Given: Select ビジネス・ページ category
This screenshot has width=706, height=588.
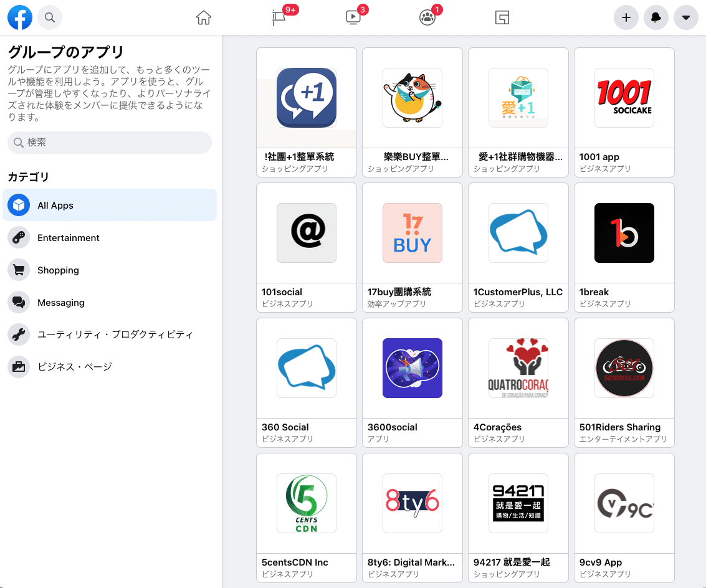Looking at the screenshot, I should click(x=110, y=367).
